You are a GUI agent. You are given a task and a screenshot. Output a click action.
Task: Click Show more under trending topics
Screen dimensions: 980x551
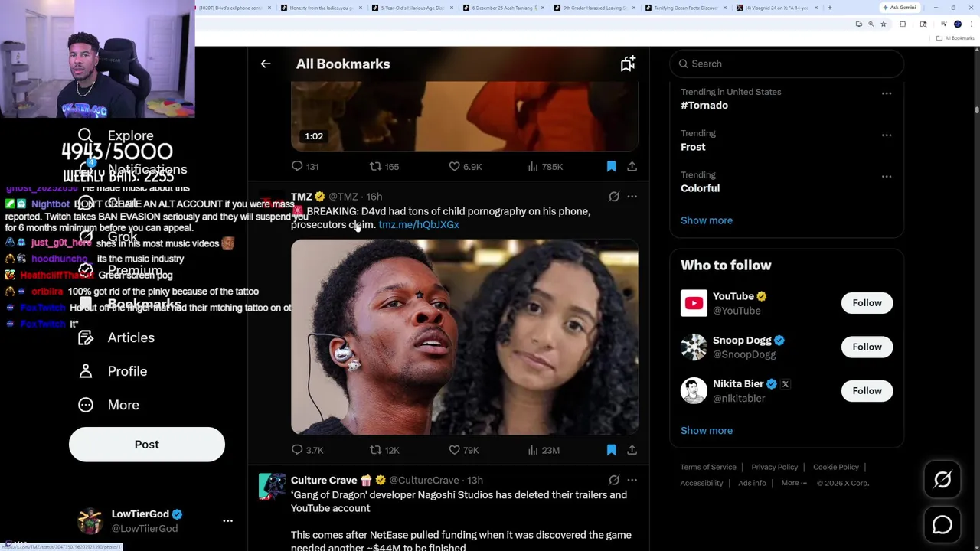tap(707, 220)
